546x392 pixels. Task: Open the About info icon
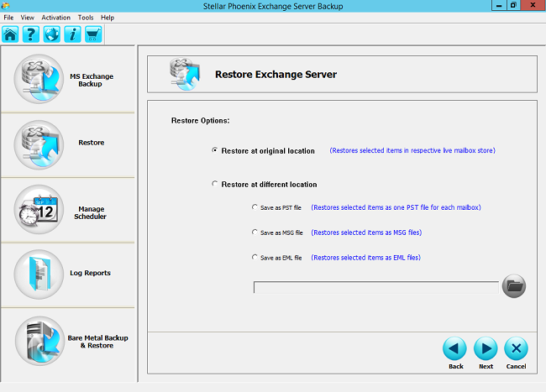click(73, 34)
